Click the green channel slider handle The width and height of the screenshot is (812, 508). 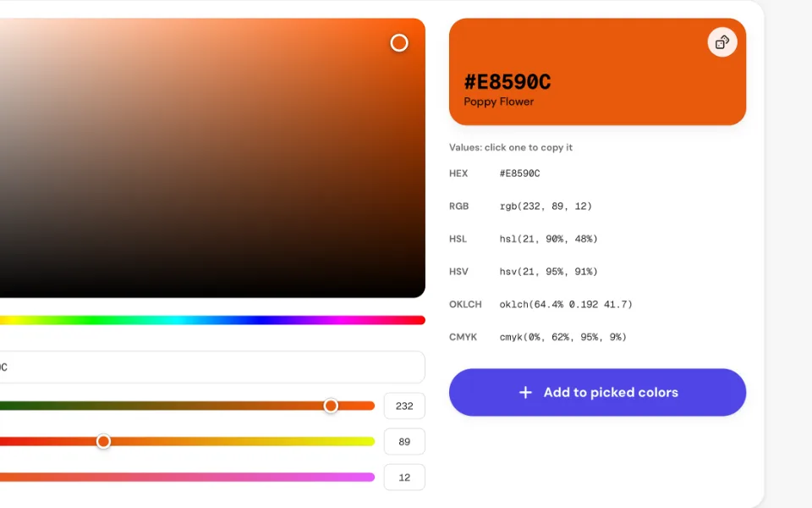click(x=103, y=441)
